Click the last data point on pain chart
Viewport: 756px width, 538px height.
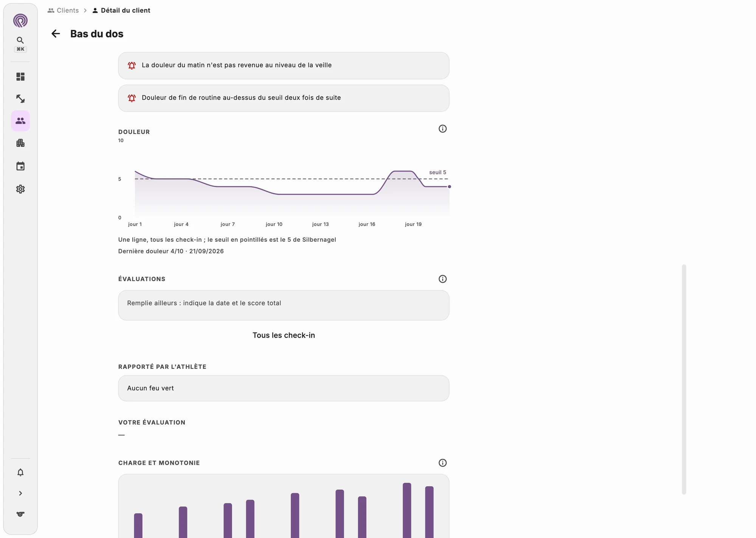449,187
